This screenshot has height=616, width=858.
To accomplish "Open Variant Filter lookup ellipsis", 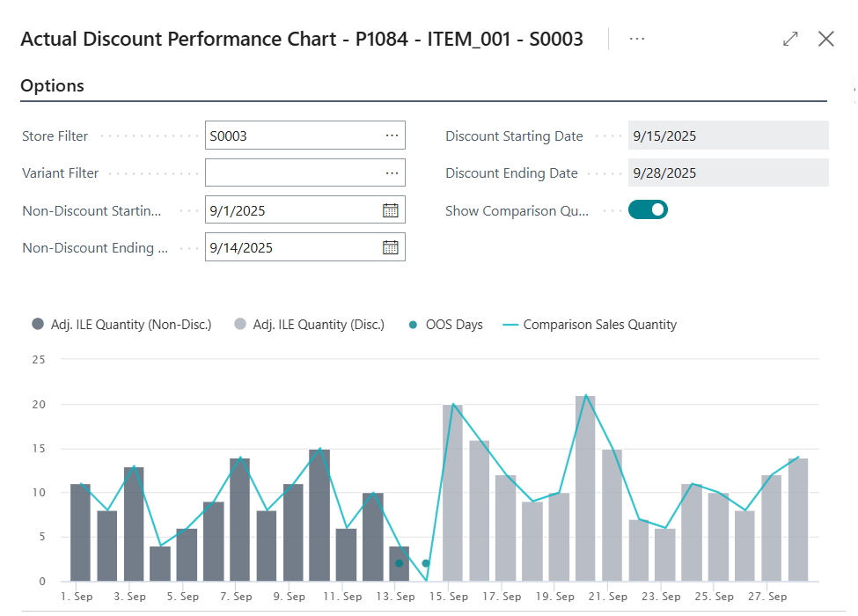I will [392, 173].
